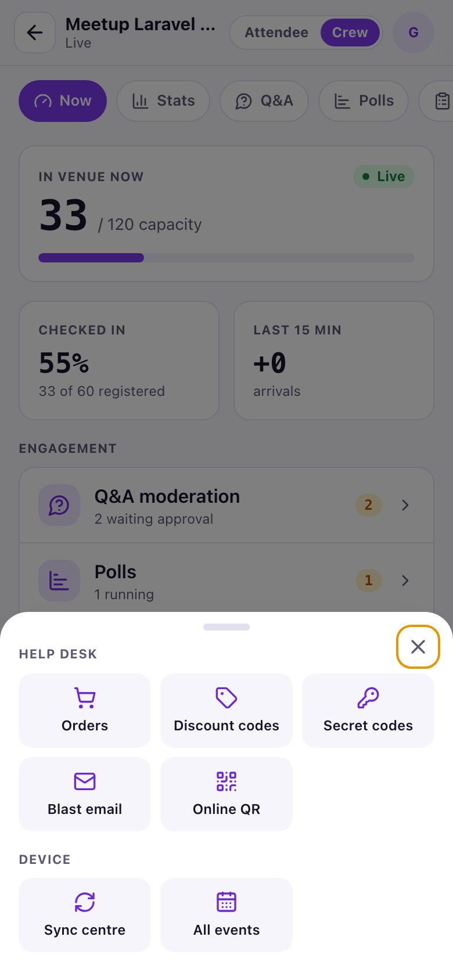Image resolution: width=453 pixels, height=980 pixels.
Task: Click the sheet drag handle
Action: (x=227, y=627)
